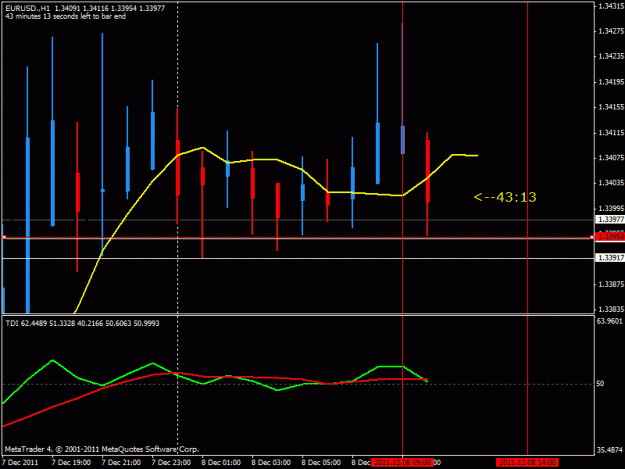Click the '7 Dec 2011' date axis label
Viewport: 625px width, 469px height.
pos(20,463)
